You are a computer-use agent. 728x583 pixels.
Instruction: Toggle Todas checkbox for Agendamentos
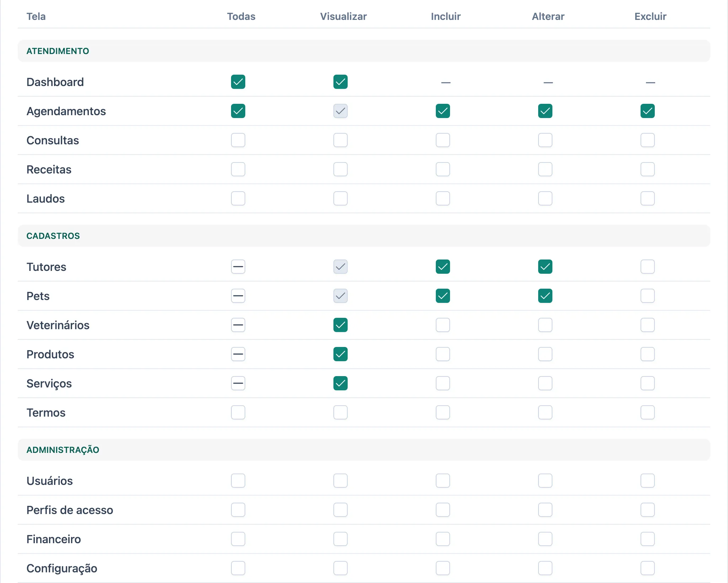pyautogui.click(x=238, y=111)
